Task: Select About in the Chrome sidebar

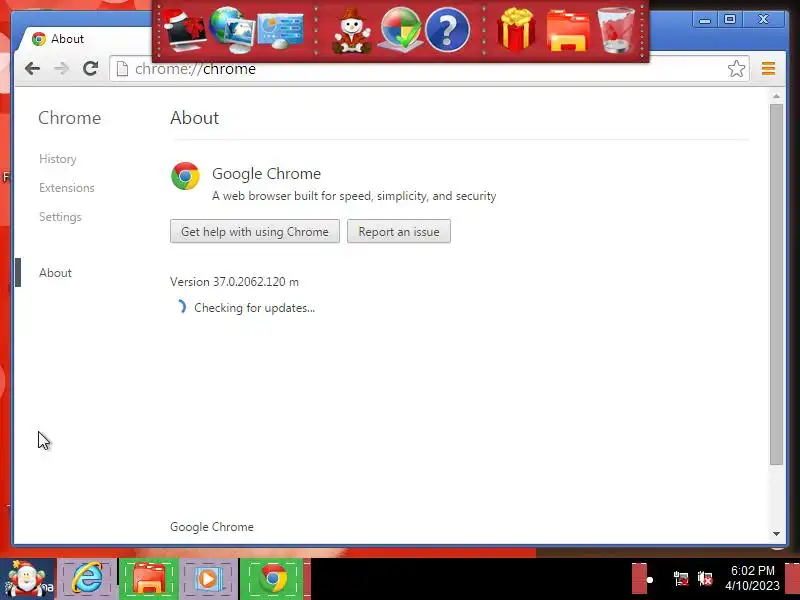Action: pyautogui.click(x=55, y=272)
